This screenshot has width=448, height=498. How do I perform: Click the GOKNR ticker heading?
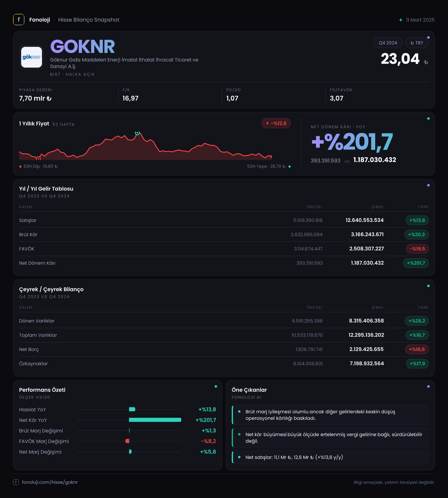tap(82, 46)
